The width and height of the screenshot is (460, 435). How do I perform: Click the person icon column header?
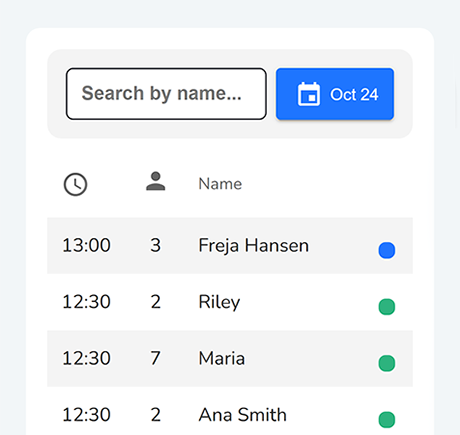point(156,181)
